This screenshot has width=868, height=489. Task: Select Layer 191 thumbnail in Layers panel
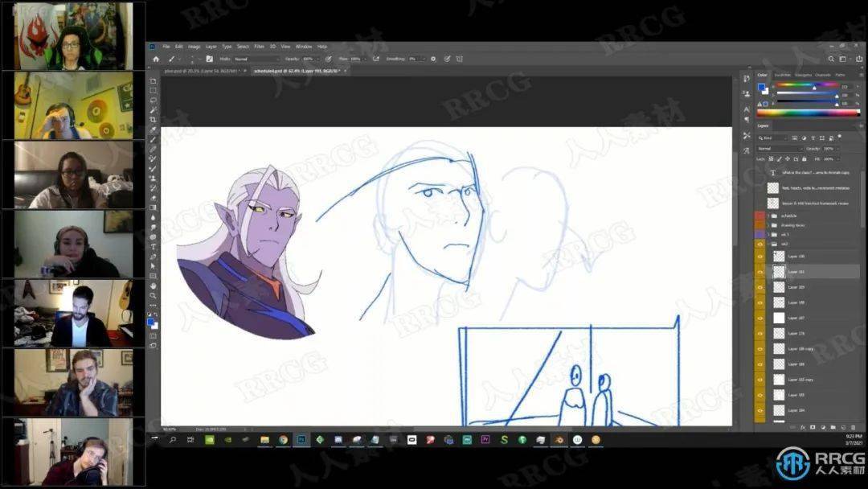coord(779,272)
